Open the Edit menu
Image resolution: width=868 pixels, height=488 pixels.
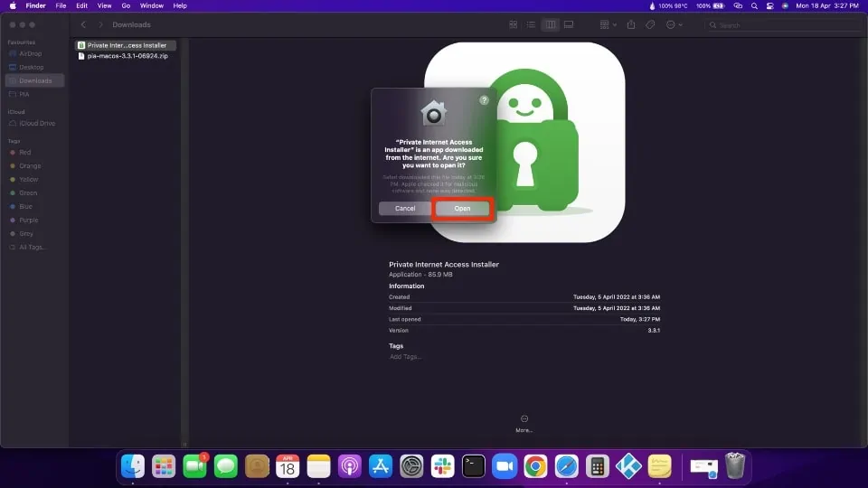click(x=82, y=5)
